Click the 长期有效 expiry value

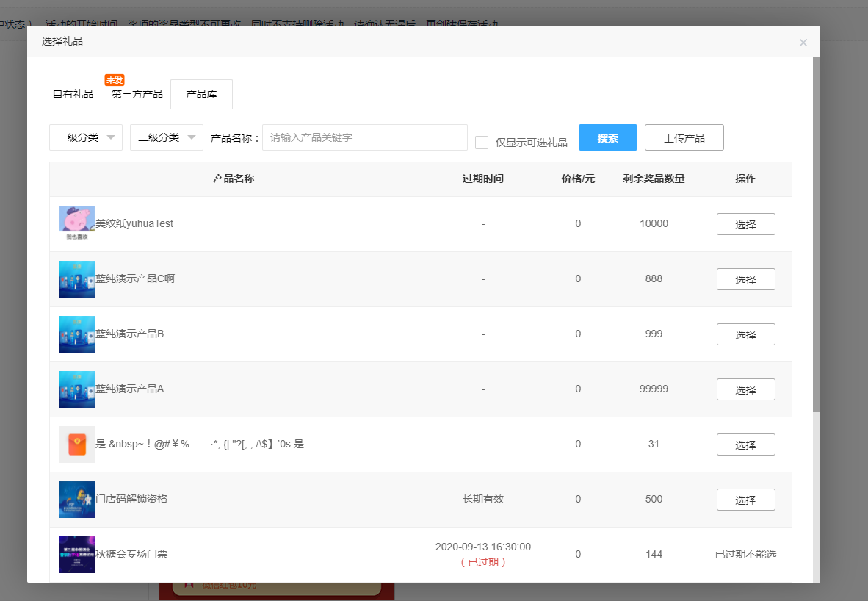pos(483,499)
